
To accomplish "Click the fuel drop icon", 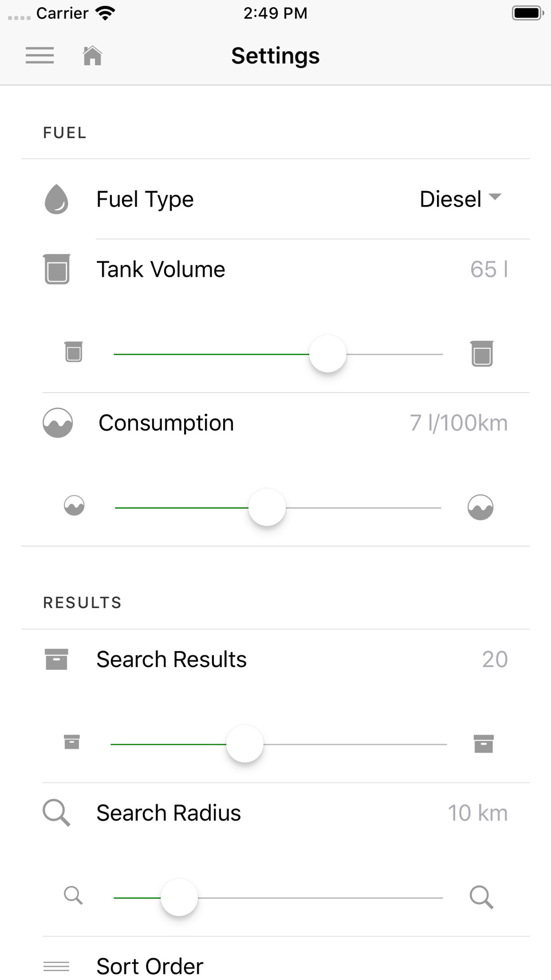I will click(56, 199).
